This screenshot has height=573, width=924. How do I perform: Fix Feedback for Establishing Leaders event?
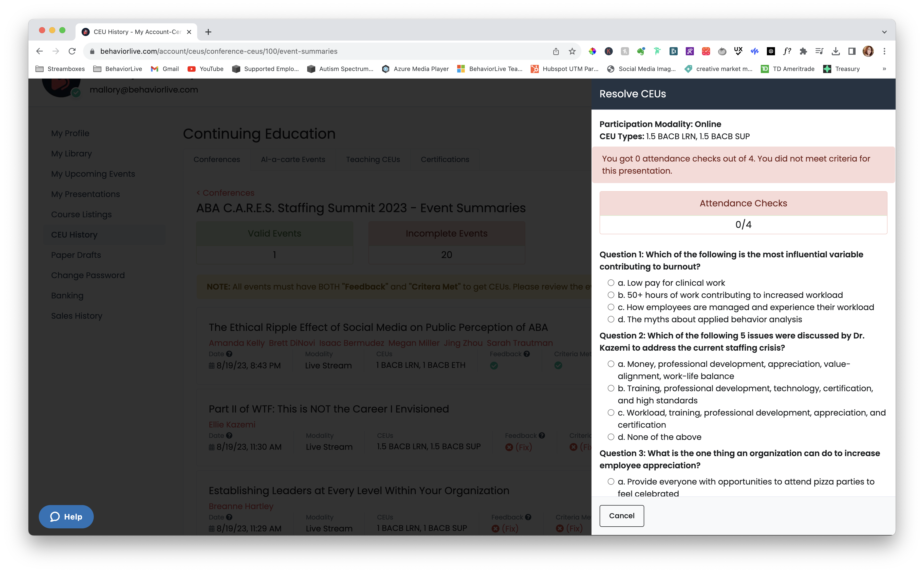(x=504, y=529)
